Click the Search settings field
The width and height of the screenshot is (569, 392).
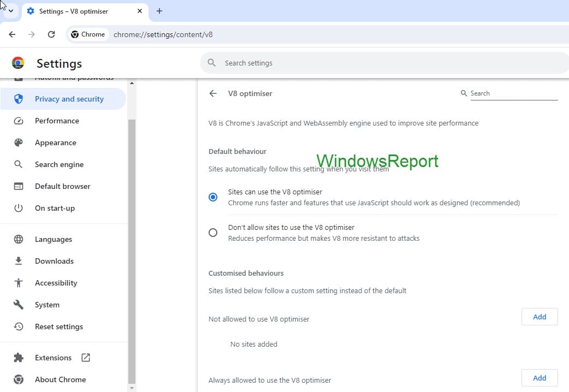[384, 63]
